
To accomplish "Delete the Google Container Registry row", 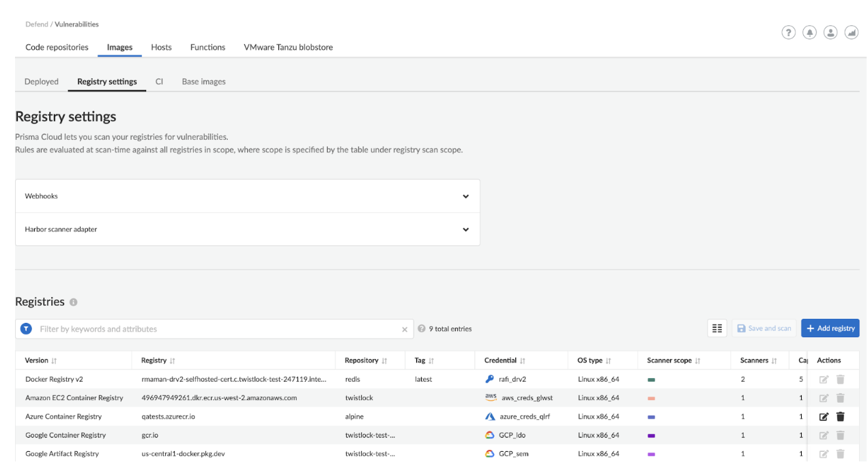I will click(x=840, y=435).
